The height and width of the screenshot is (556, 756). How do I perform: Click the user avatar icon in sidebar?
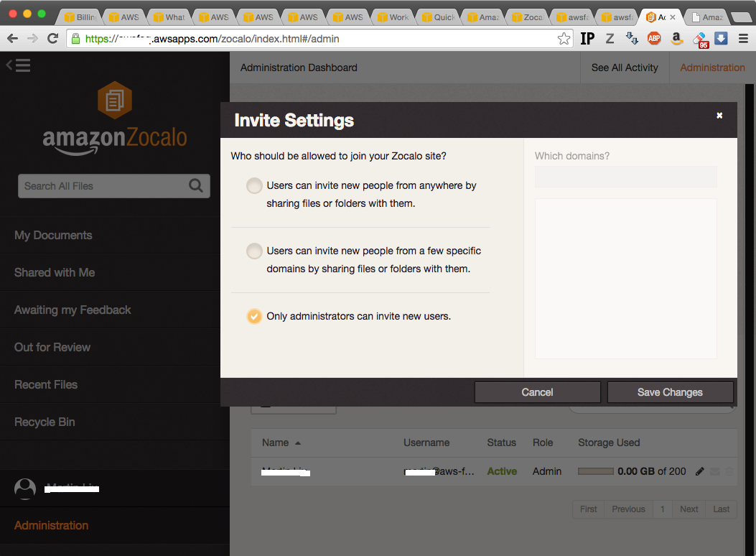(25, 489)
